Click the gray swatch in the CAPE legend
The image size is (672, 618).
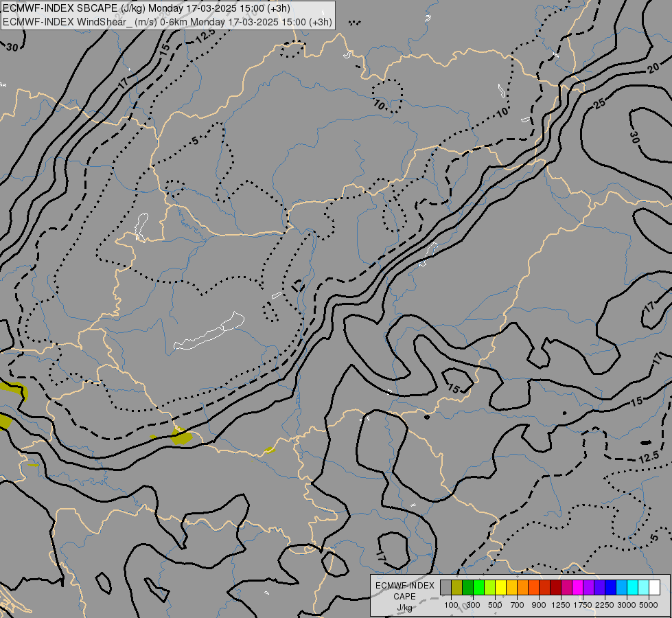445,587
